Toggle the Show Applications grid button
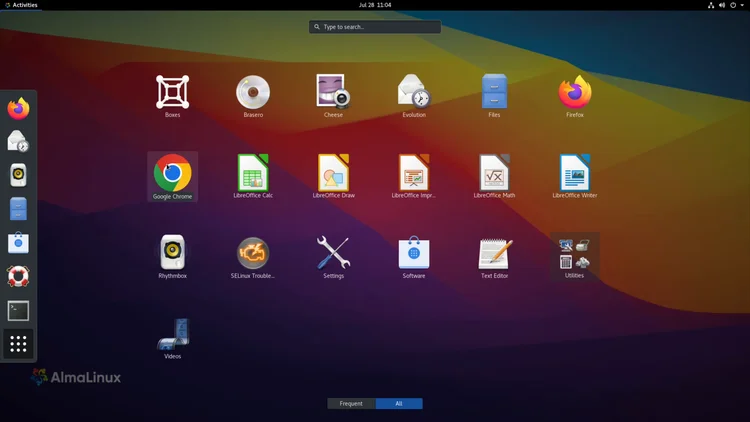Screen dimensions: 750x422 click(x=18, y=344)
